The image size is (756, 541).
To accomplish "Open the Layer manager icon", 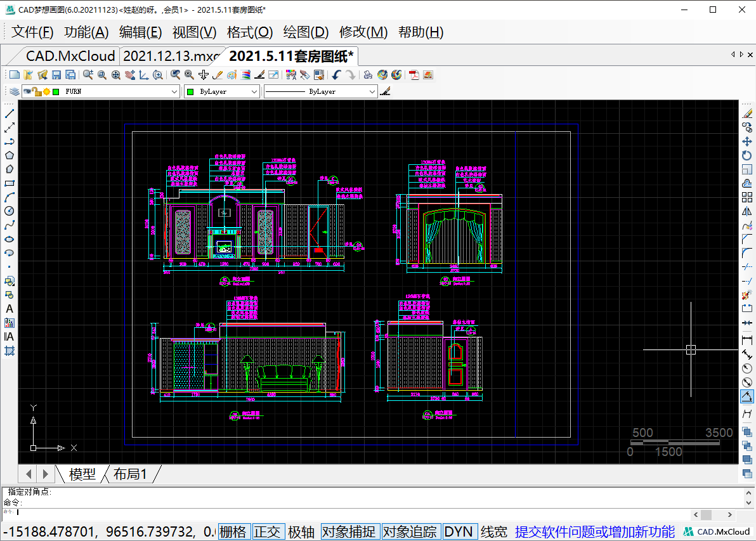I will pyautogui.click(x=15, y=91).
